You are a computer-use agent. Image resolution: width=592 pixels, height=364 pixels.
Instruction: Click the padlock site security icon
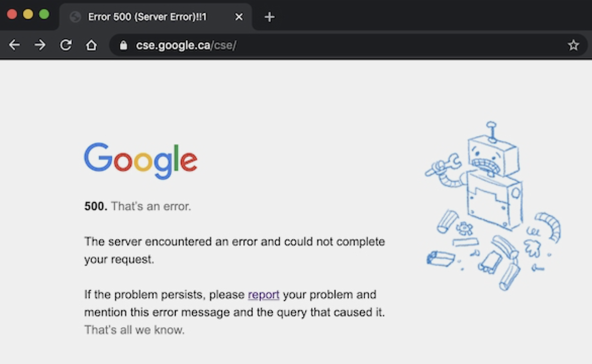point(123,45)
